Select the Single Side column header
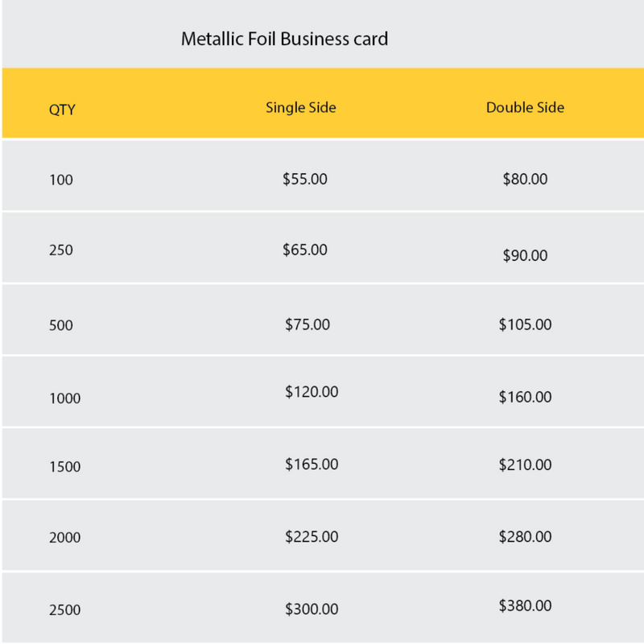The image size is (644, 644). pyautogui.click(x=300, y=108)
